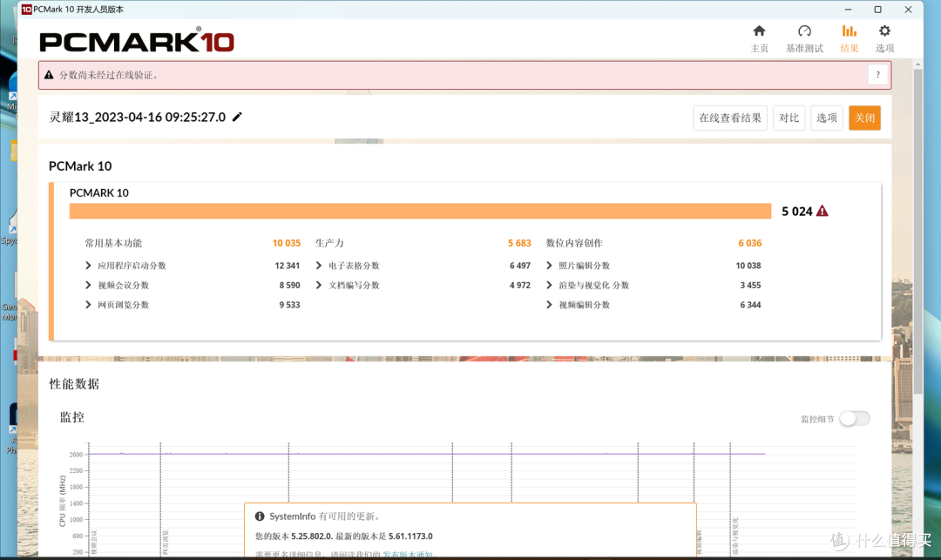Click the 分数尚未经过在线验证 message text
Image resolution: width=941 pixels, height=560 pixels.
coord(108,75)
